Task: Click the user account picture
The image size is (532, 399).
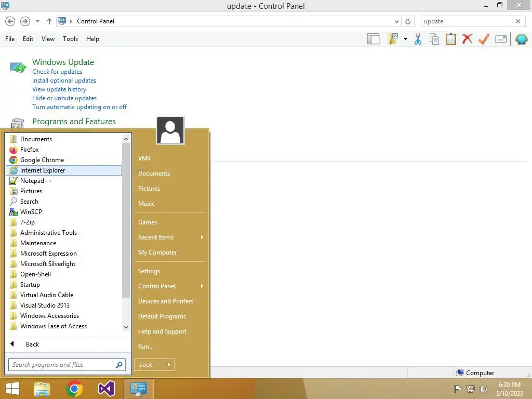Action: point(170,130)
